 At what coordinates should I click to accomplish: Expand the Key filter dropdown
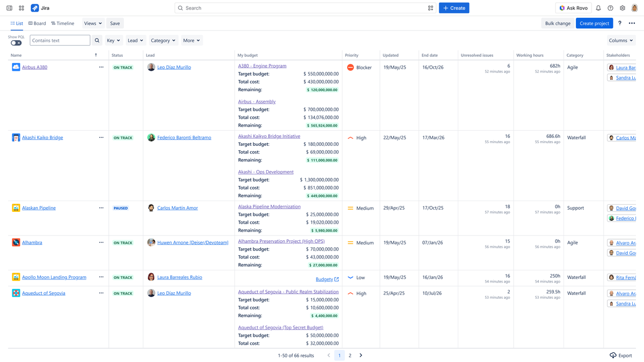(x=114, y=40)
